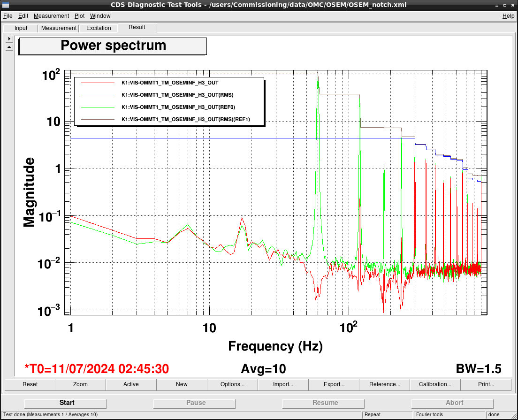Open the window menu icon in title bar
The height and width of the screenshot is (420, 518).
5,5
